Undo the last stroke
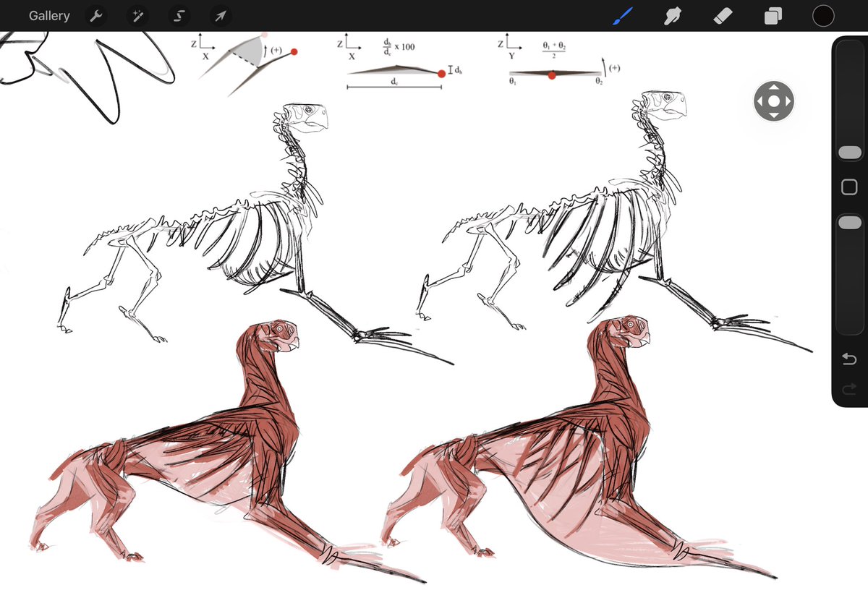The image size is (868, 598). (849, 359)
